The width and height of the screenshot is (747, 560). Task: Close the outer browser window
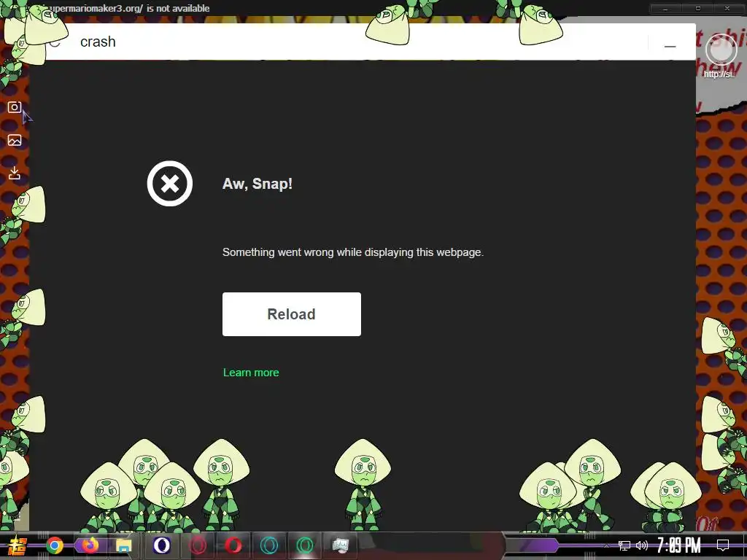[727, 9]
